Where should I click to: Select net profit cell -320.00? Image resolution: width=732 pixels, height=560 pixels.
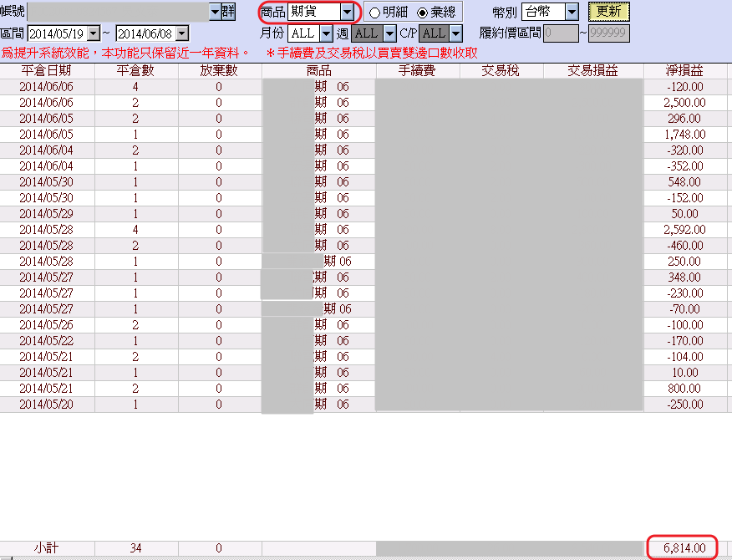click(685, 150)
